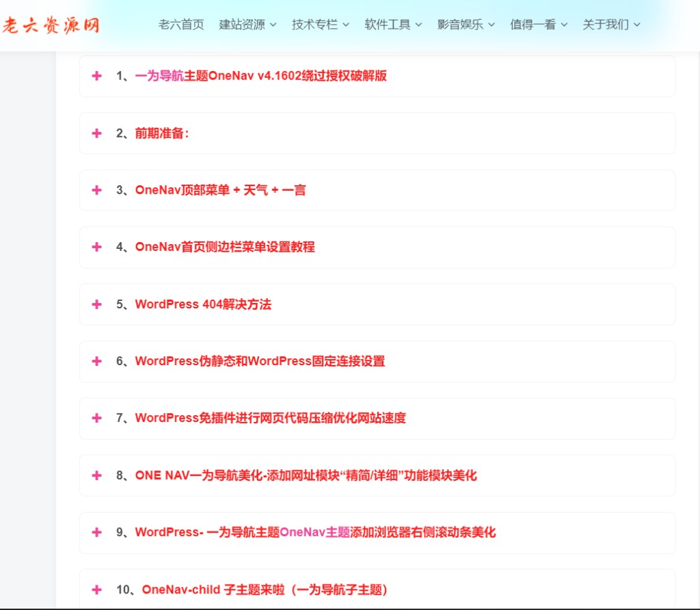700x610 pixels.
Task: Expand item 10 OneNav-child plus icon
Action: 96,589
